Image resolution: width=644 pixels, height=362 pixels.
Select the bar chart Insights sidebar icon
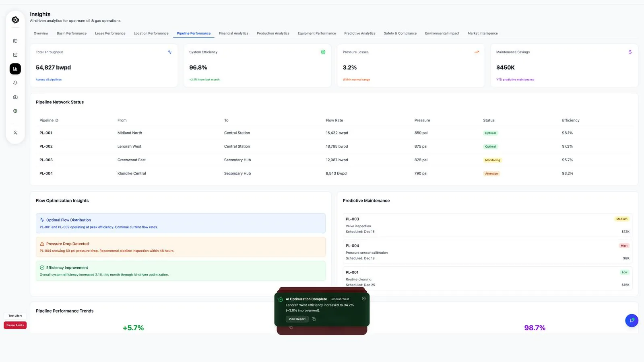15,69
